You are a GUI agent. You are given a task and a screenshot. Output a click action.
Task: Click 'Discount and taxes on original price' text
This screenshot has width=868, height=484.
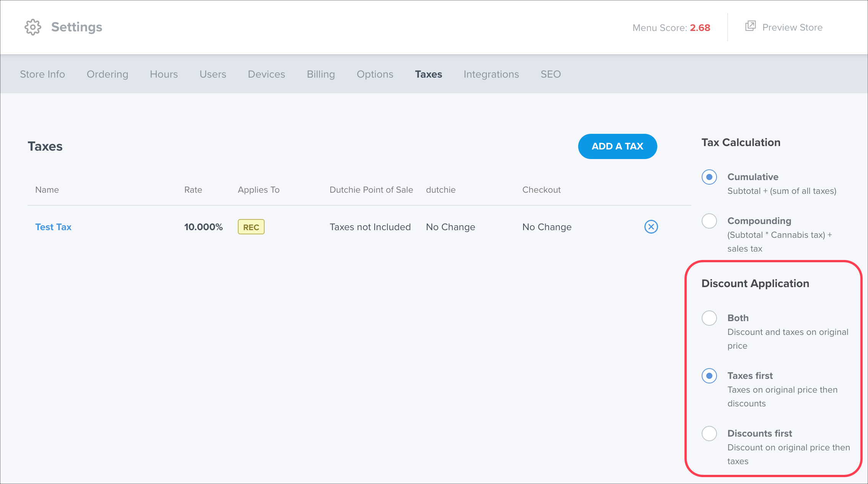(788, 339)
